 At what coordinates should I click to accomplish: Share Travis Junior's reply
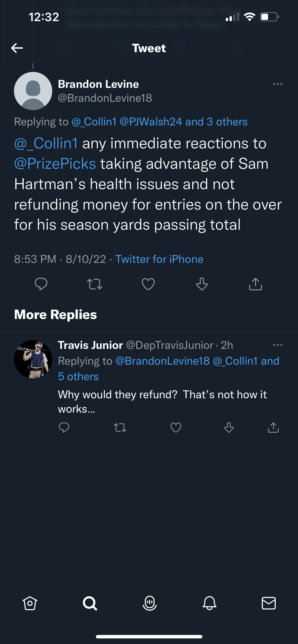pos(273,427)
